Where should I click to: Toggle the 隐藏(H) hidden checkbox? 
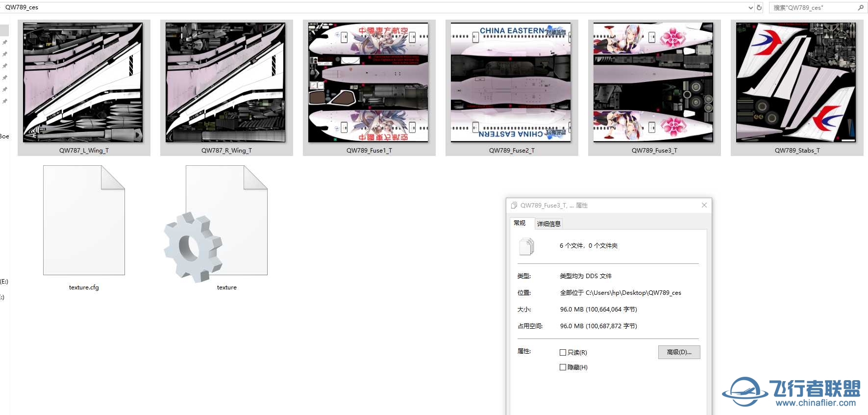tap(563, 367)
